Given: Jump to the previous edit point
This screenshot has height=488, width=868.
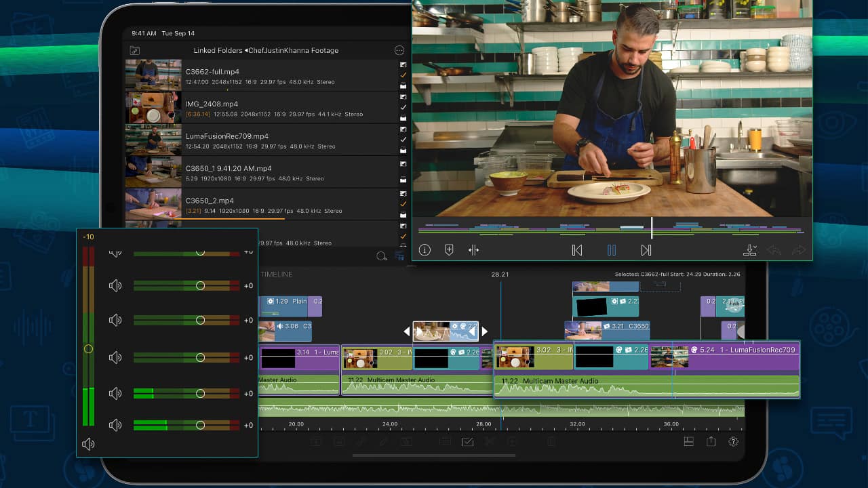Looking at the screenshot, I should tap(577, 250).
